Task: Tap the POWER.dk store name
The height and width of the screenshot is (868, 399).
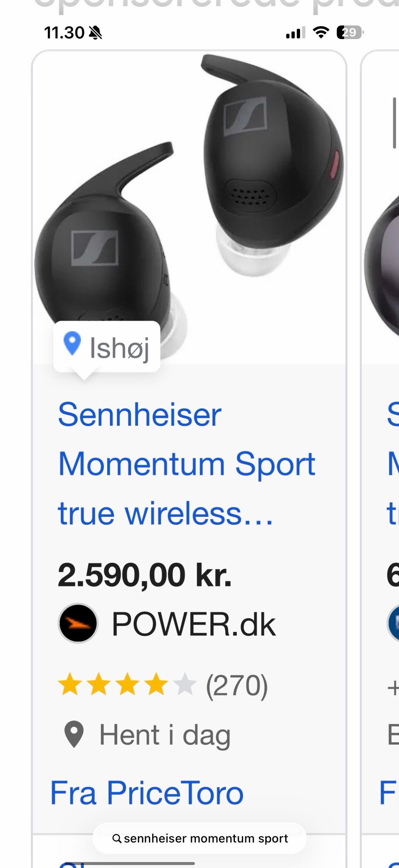Action: [194, 624]
